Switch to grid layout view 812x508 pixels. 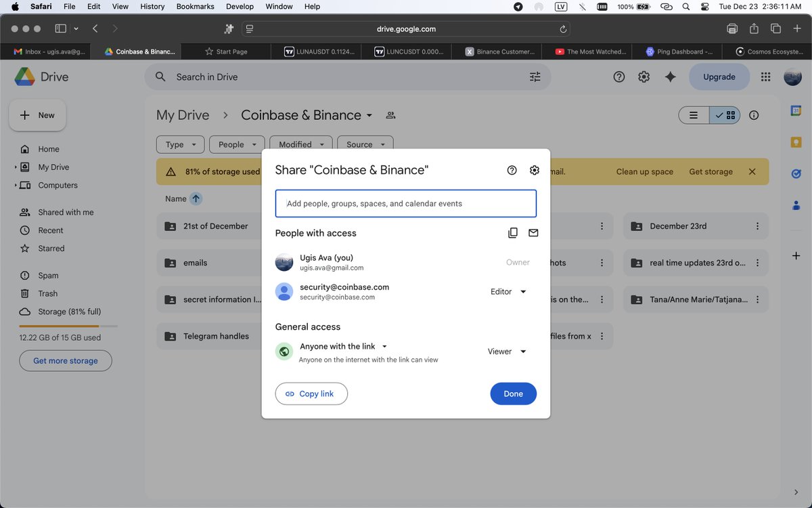[725, 116]
